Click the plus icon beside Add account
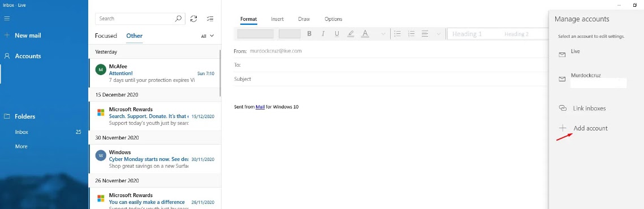Viewport: 644px width, 209px height. pyautogui.click(x=563, y=128)
